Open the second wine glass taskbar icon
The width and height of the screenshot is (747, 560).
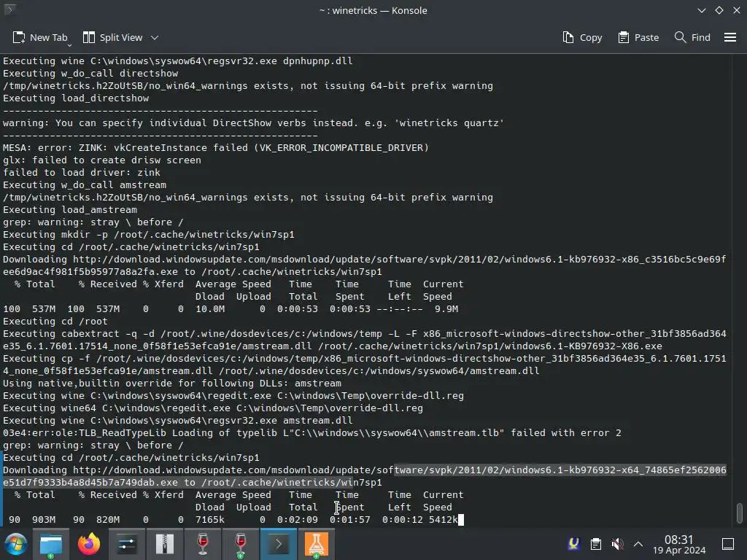click(241, 544)
